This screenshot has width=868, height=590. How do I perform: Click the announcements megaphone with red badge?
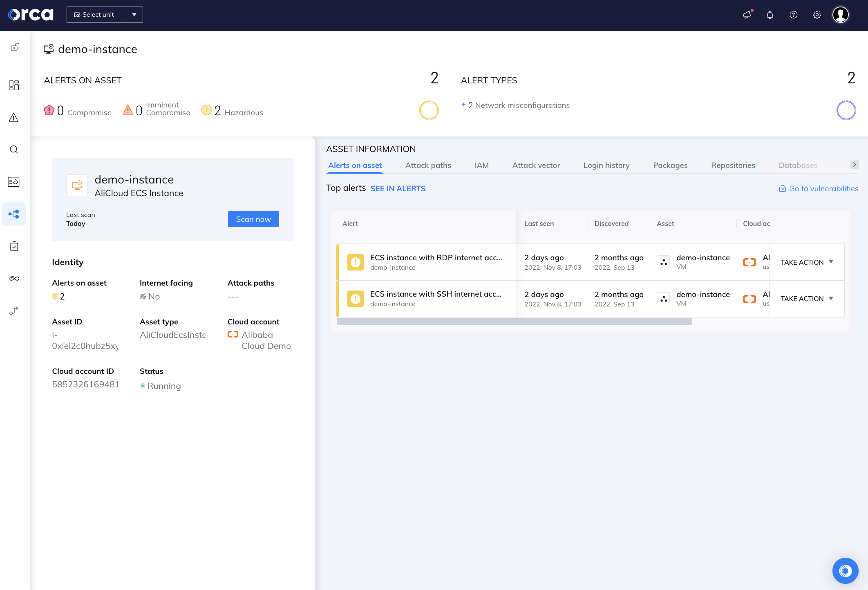[x=747, y=15]
